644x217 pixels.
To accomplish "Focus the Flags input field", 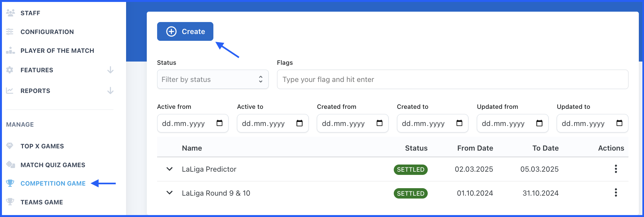I will point(452,79).
